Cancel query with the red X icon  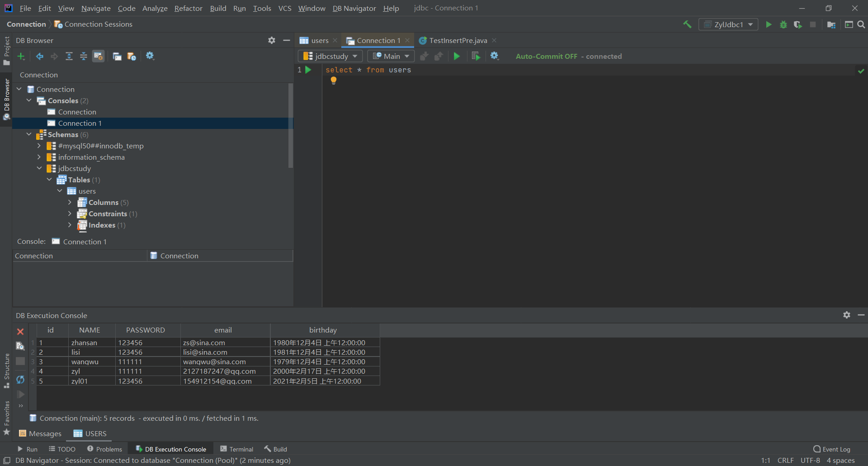click(20, 332)
